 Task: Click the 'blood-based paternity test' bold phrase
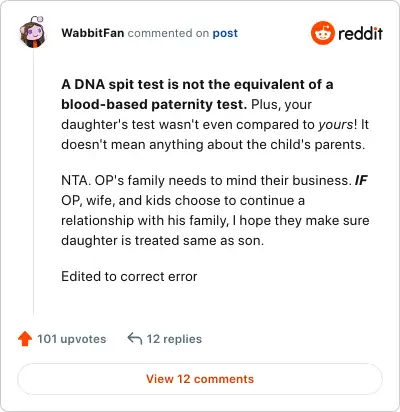pos(154,105)
